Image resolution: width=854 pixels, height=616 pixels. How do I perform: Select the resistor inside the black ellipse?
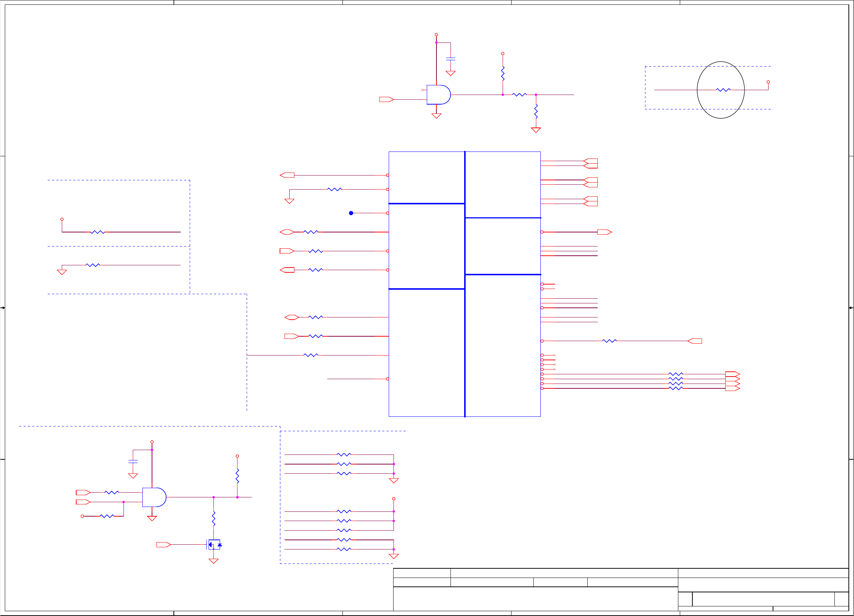723,90
